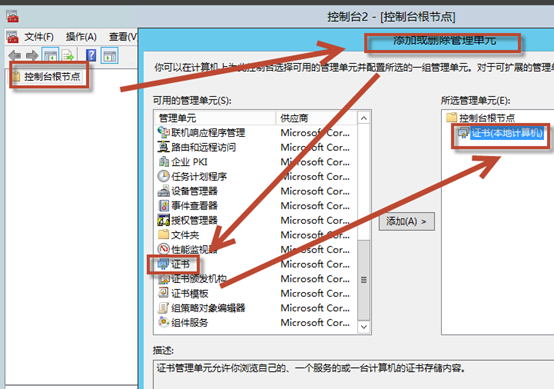Select the 路由和远程访问 snap-in icon

(163, 147)
